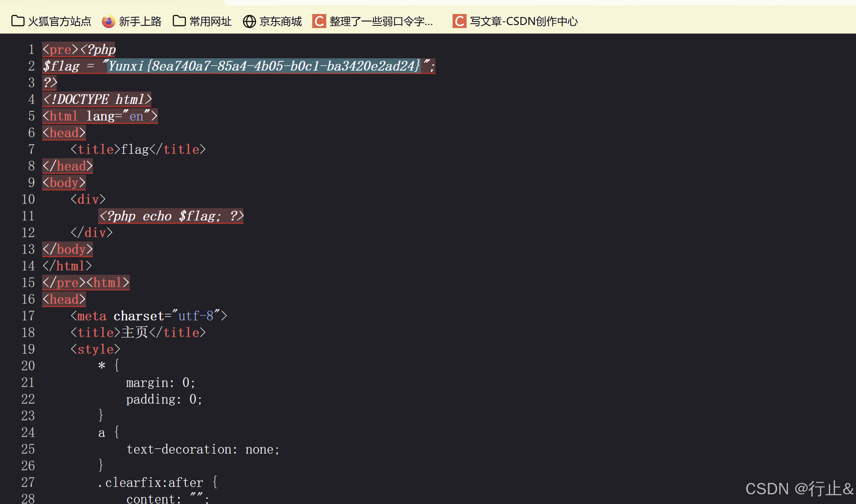Click the php echo $flag code line

point(171,216)
